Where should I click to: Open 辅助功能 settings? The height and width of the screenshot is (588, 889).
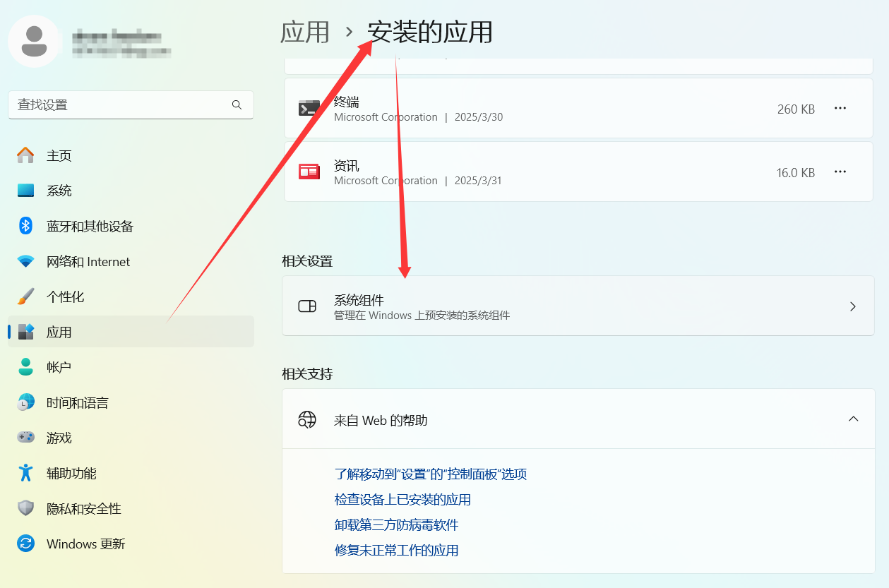point(131,473)
